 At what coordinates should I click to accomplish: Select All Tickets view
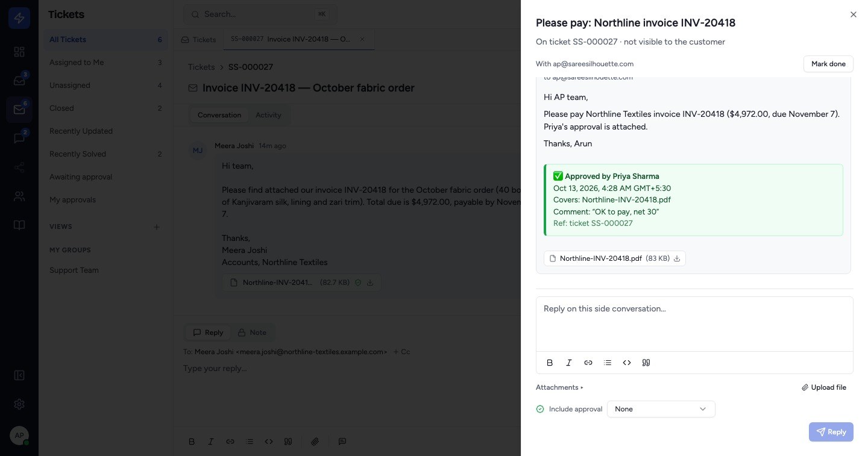[105, 40]
